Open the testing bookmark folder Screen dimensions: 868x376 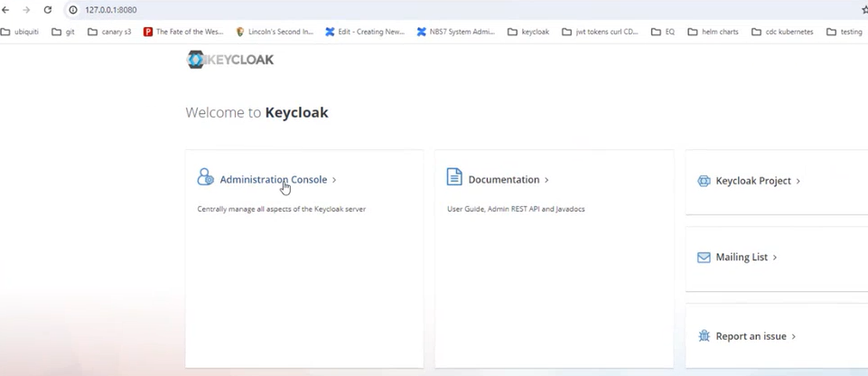click(845, 33)
